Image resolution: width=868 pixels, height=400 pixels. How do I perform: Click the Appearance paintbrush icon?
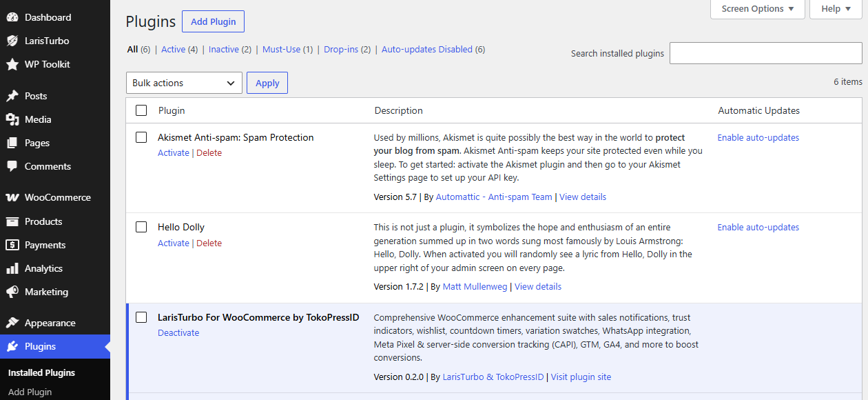tap(12, 323)
